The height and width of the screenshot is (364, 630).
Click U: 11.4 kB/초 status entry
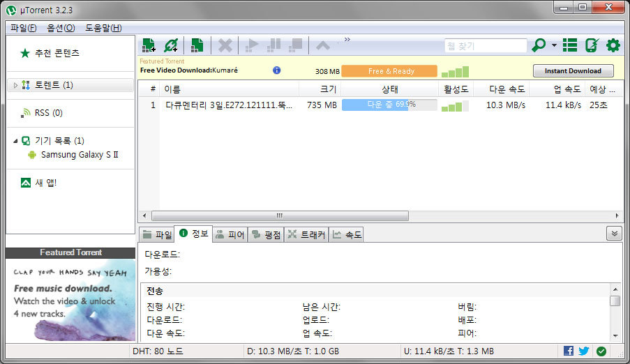click(449, 351)
